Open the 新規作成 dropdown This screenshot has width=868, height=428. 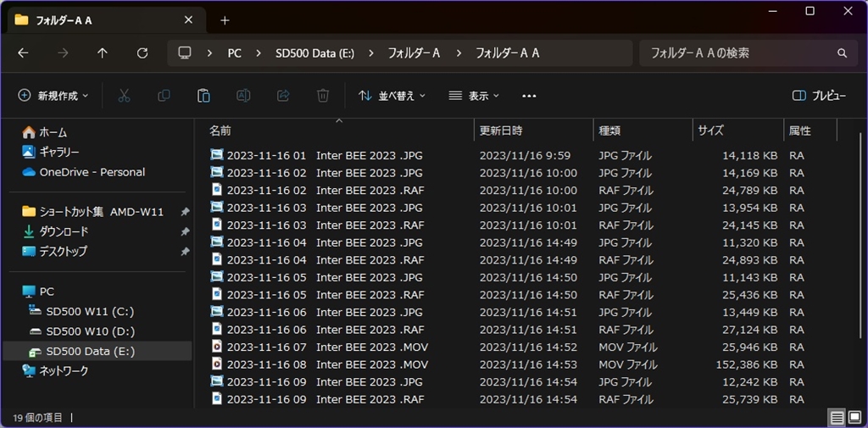pyautogui.click(x=53, y=96)
